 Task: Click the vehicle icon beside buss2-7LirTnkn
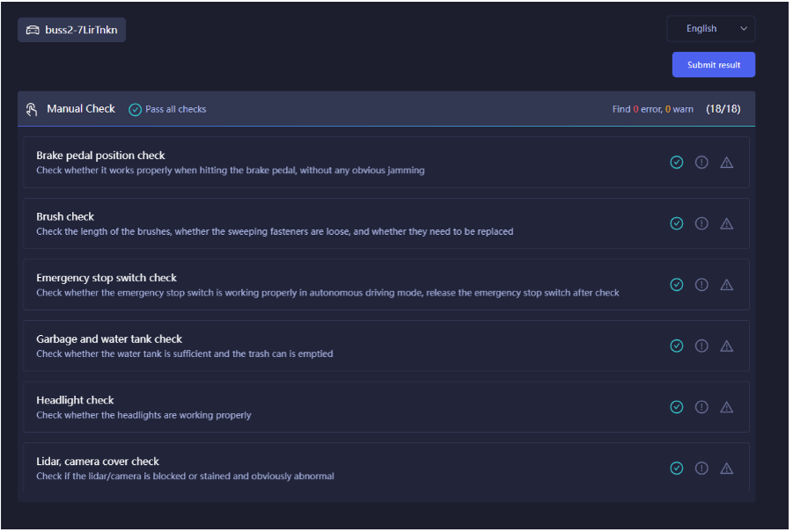tap(33, 30)
